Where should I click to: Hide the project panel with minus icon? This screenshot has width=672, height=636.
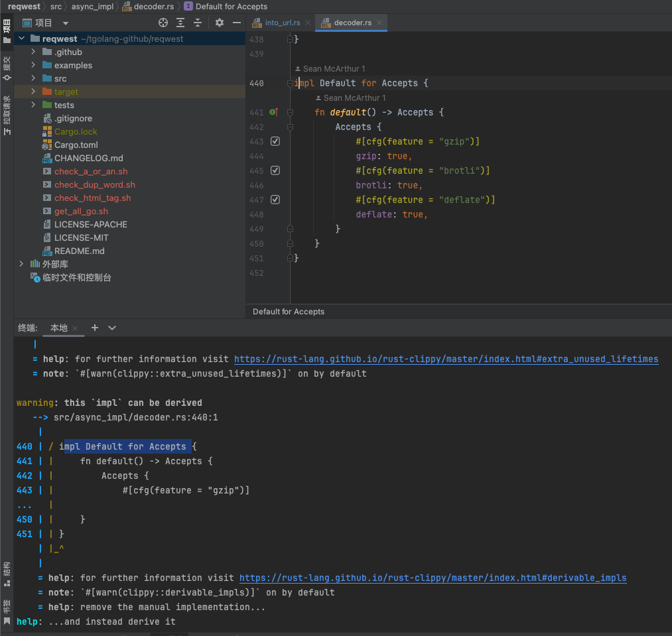coord(236,23)
